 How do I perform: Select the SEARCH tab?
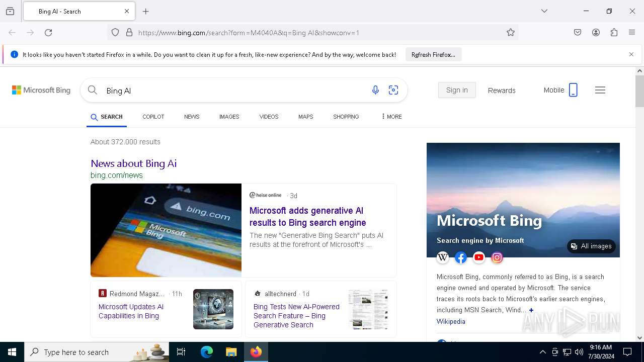pyautogui.click(x=107, y=117)
